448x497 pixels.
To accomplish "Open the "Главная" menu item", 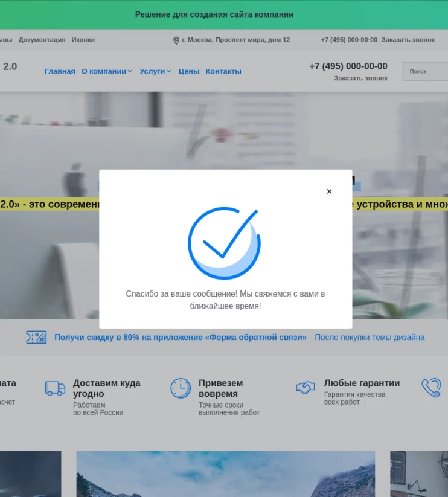I will pyautogui.click(x=60, y=71).
